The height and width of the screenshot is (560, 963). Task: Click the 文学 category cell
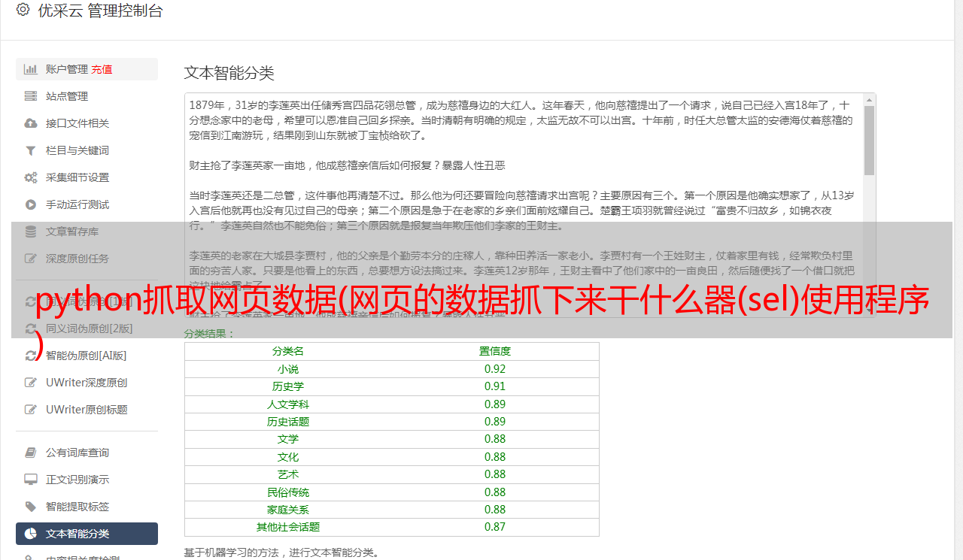click(x=288, y=439)
